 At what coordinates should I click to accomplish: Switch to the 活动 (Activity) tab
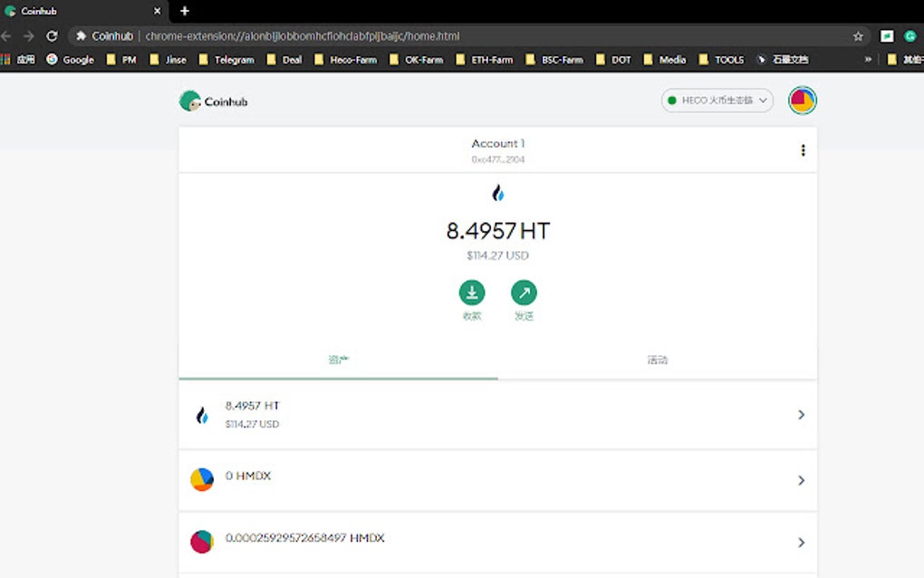point(657,359)
